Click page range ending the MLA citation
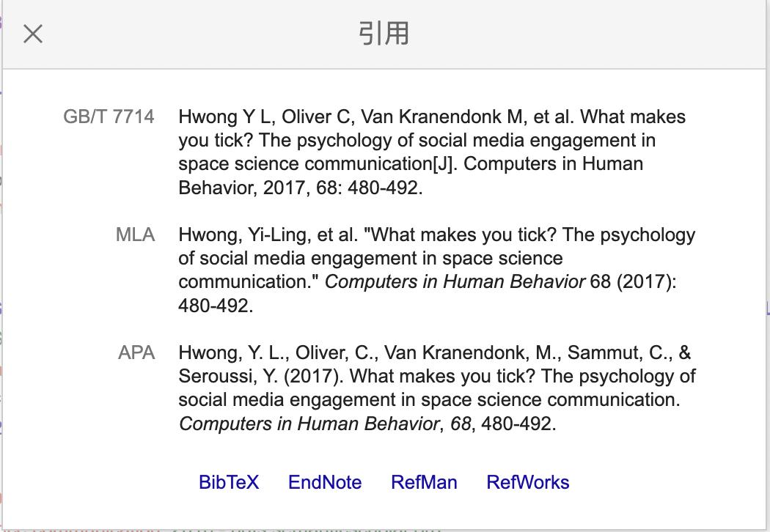 point(215,305)
